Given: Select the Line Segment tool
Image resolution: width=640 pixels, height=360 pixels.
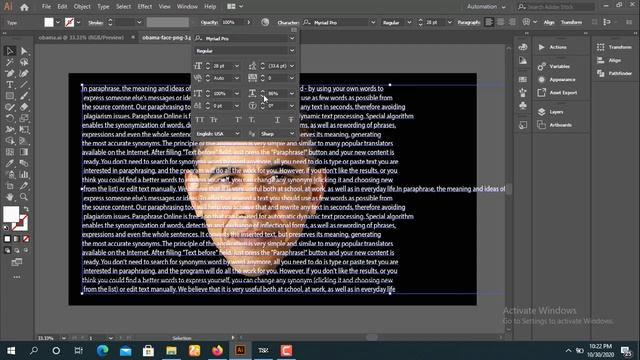Looking at the screenshot, I should 24,85.
